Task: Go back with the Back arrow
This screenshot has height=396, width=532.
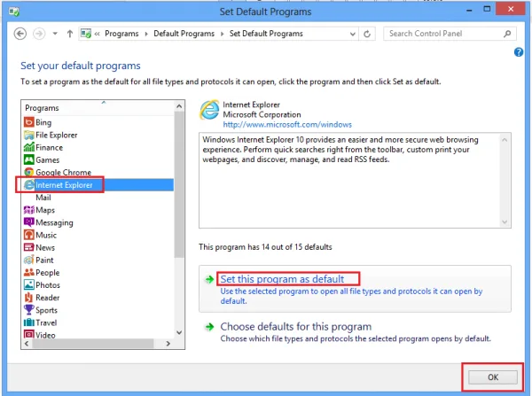Action: click(x=20, y=34)
